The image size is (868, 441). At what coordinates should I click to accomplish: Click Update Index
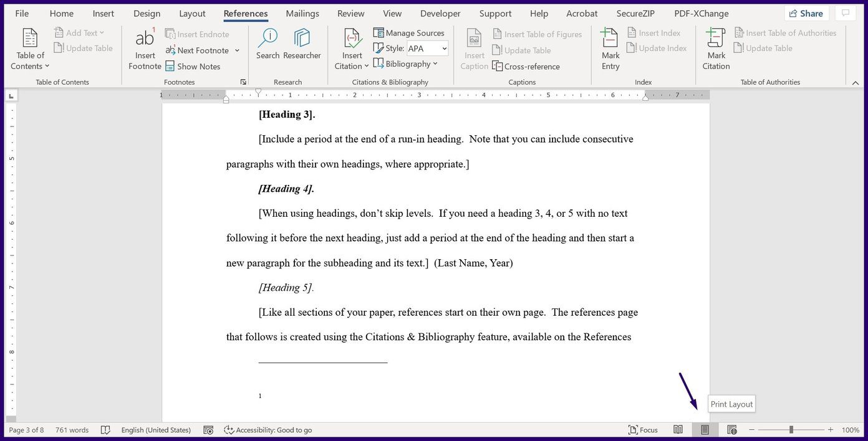point(657,48)
